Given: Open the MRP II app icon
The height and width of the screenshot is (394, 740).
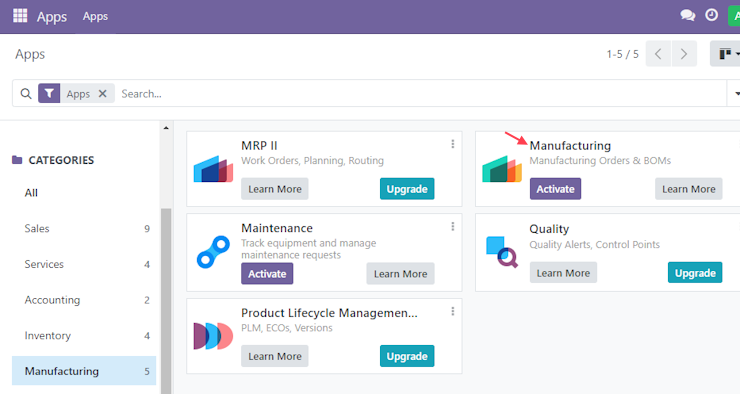Looking at the screenshot, I should [213, 168].
